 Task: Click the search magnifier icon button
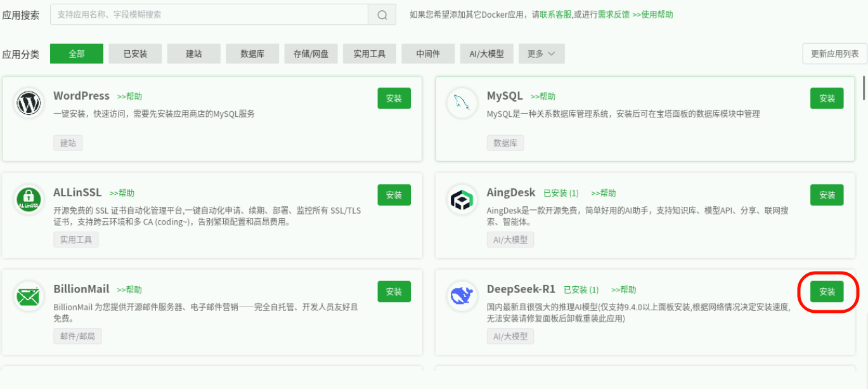382,15
